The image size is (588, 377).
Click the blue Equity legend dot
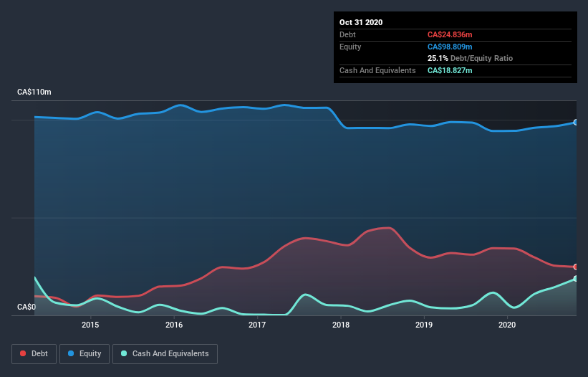coord(71,353)
